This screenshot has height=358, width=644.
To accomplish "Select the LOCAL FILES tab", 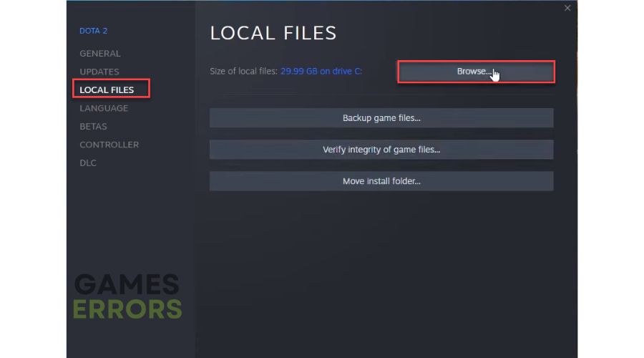I will (107, 89).
